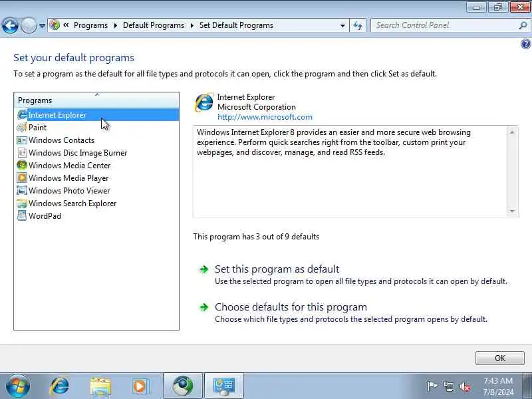Click the Windows Media Center green orb icon
532x399 pixels.
(22, 165)
